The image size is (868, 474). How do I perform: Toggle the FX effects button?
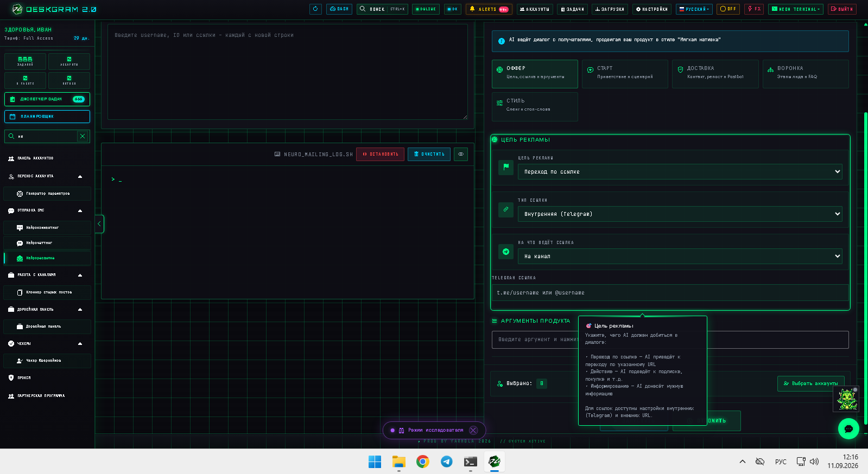click(x=754, y=9)
